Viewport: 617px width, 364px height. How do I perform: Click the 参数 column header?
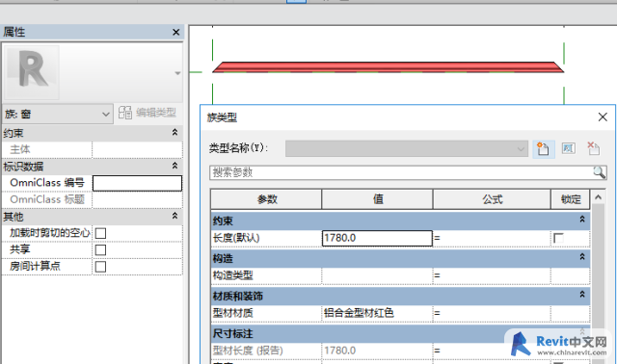[x=266, y=199]
